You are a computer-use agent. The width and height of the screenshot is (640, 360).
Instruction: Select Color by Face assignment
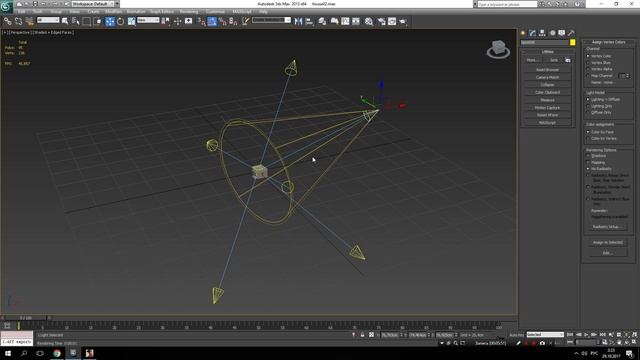(x=588, y=132)
